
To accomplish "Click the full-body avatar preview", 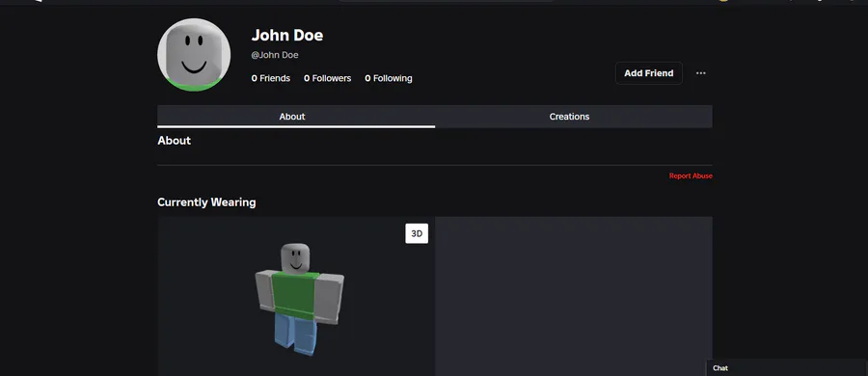I will coord(299,299).
